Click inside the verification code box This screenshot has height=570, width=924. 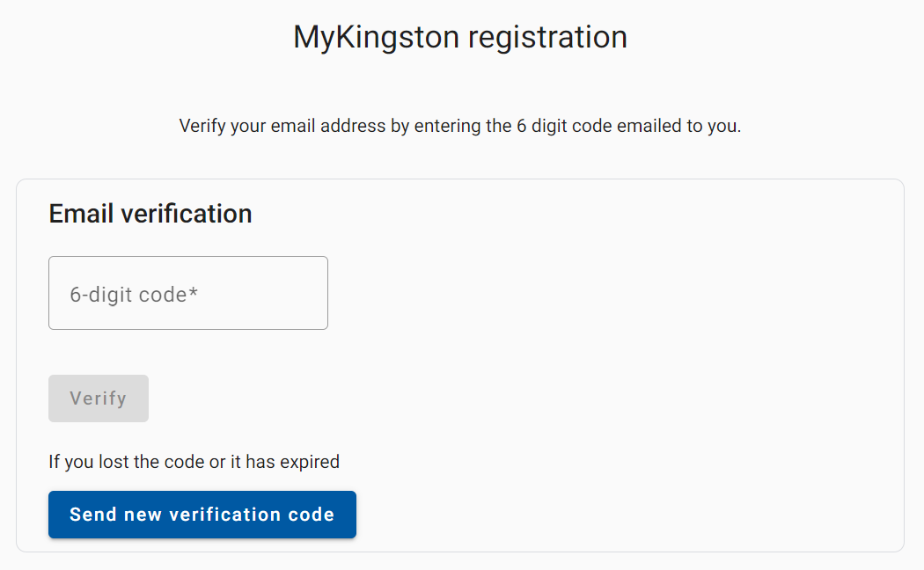(187, 293)
